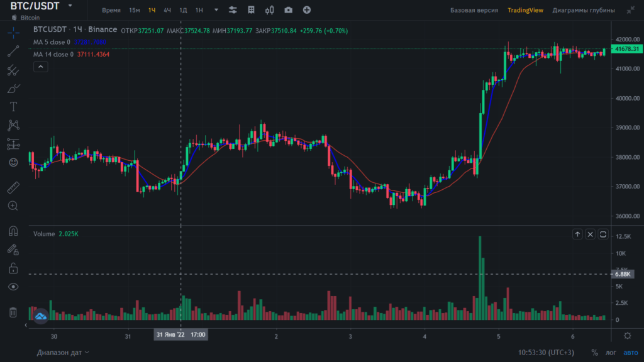Expand the BTC/USDT pair dropdown
644x362 pixels.
coord(68,6)
